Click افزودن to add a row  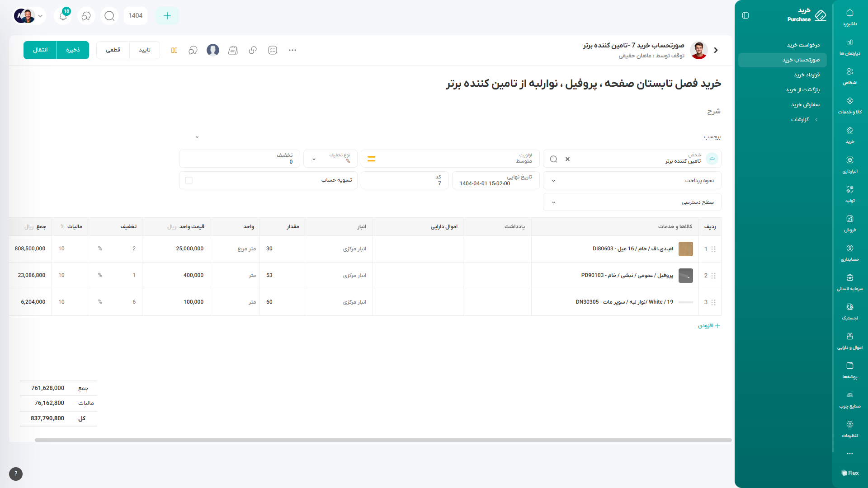(708, 325)
